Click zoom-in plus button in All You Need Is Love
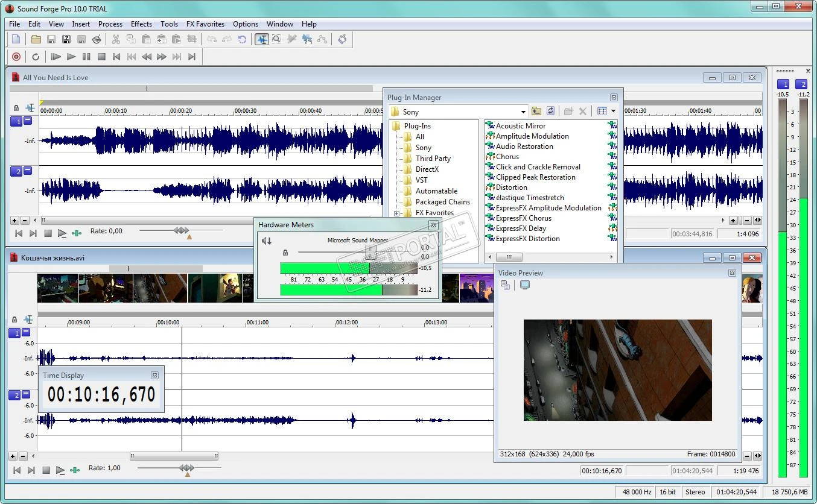Image resolution: width=817 pixels, height=504 pixels. (x=733, y=221)
